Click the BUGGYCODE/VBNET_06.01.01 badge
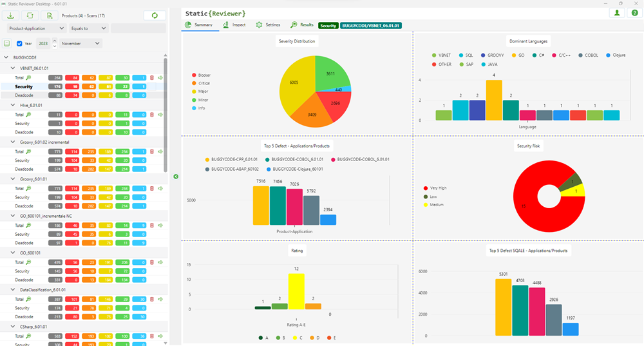The height and width of the screenshot is (346, 644). (x=370, y=25)
